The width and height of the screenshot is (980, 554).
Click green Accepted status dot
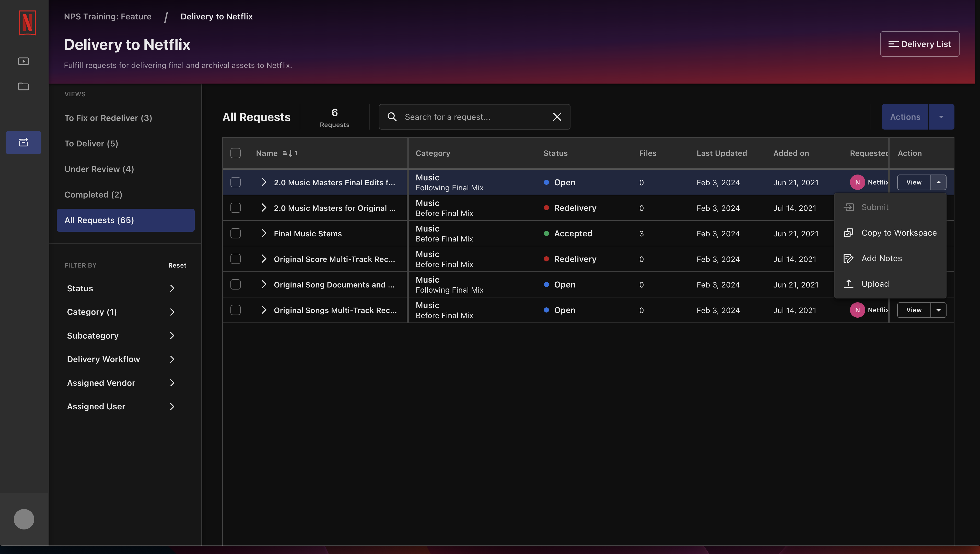click(546, 233)
